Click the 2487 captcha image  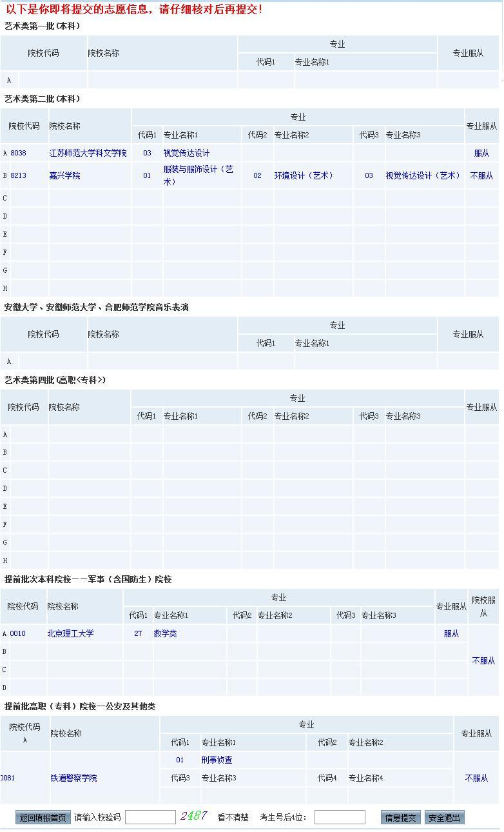tap(193, 817)
